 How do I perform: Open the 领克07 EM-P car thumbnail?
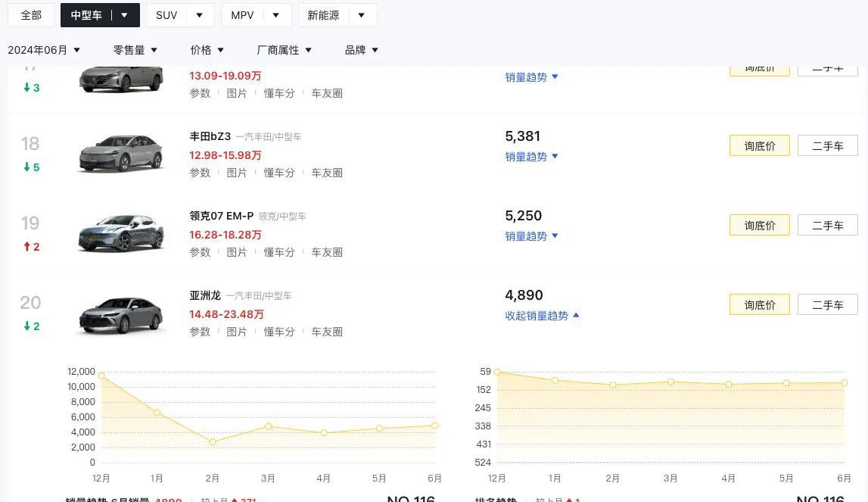(x=121, y=232)
